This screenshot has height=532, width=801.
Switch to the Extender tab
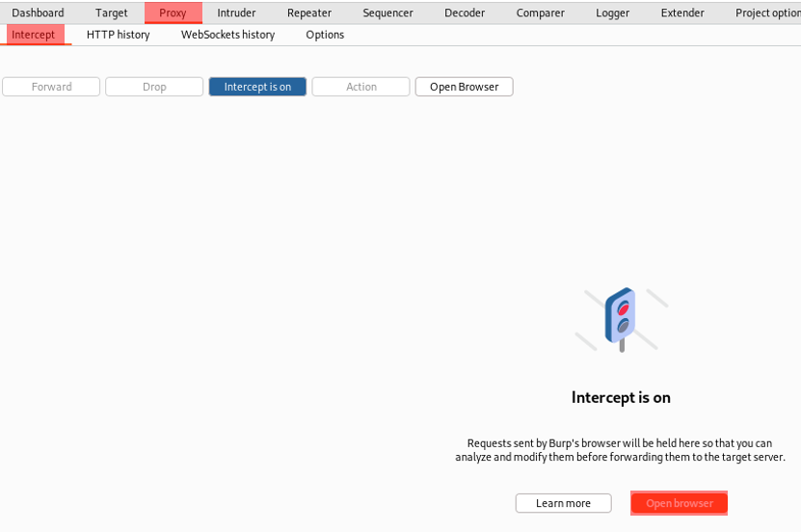click(682, 13)
